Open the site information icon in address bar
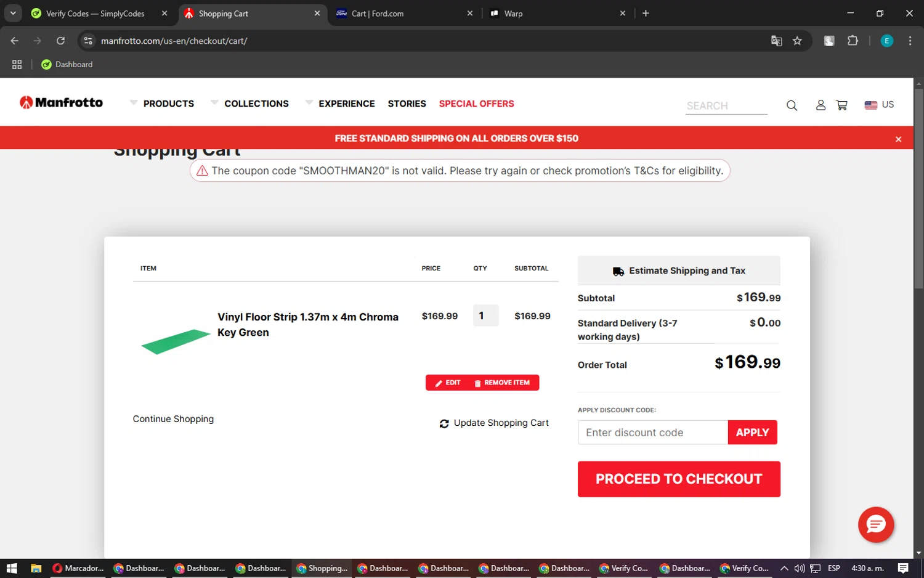The height and width of the screenshot is (578, 924). tap(88, 41)
